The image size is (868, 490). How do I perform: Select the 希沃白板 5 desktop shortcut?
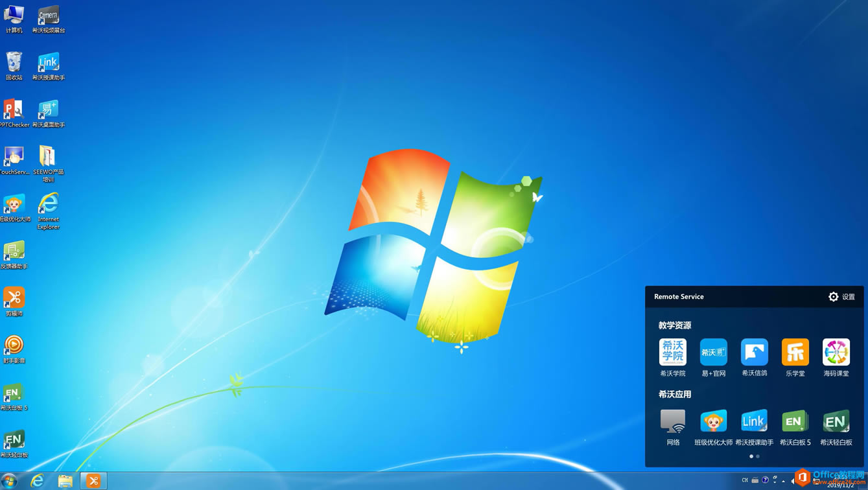[x=14, y=397]
